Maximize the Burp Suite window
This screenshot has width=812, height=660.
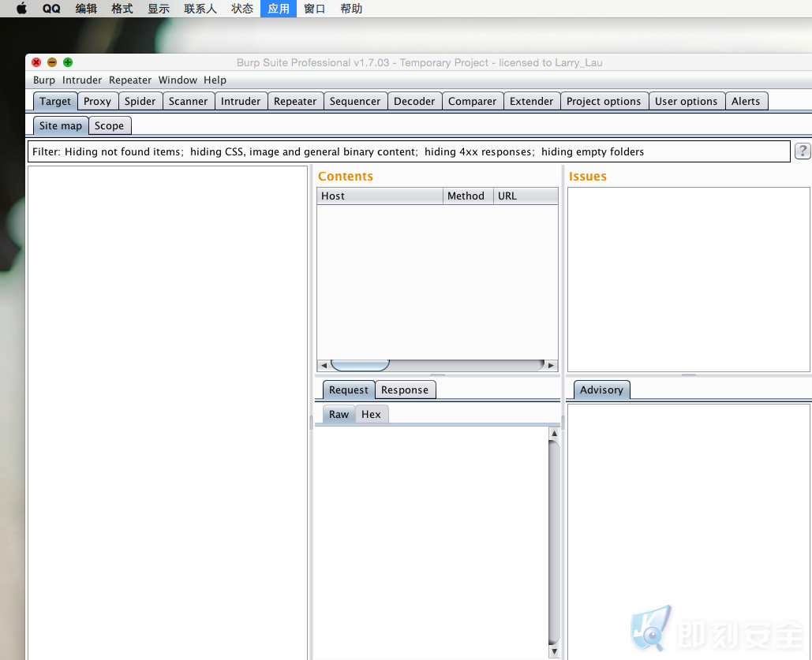point(68,62)
